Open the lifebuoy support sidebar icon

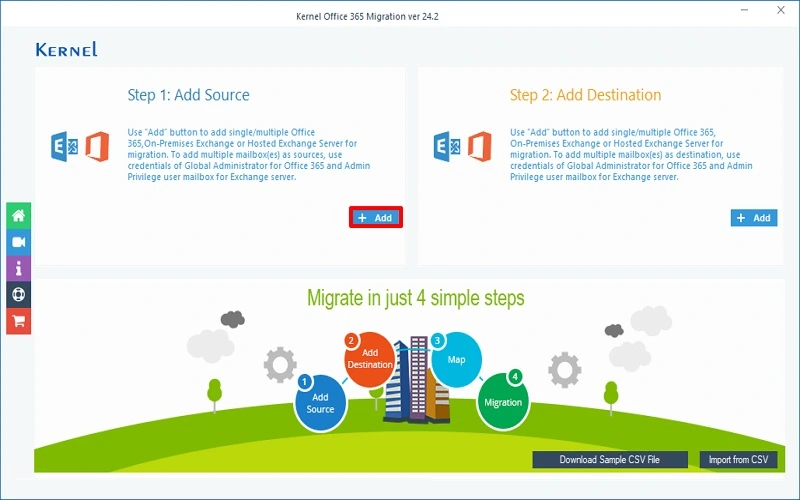tap(18, 294)
